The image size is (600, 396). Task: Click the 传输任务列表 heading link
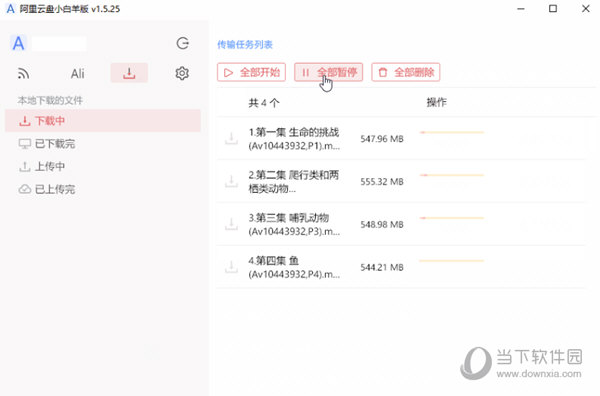point(245,45)
